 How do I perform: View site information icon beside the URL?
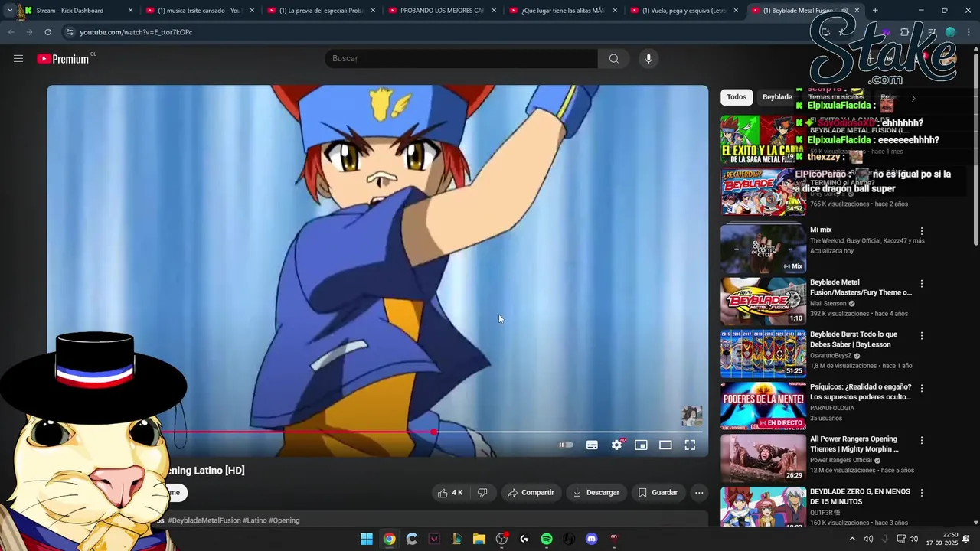70,32
